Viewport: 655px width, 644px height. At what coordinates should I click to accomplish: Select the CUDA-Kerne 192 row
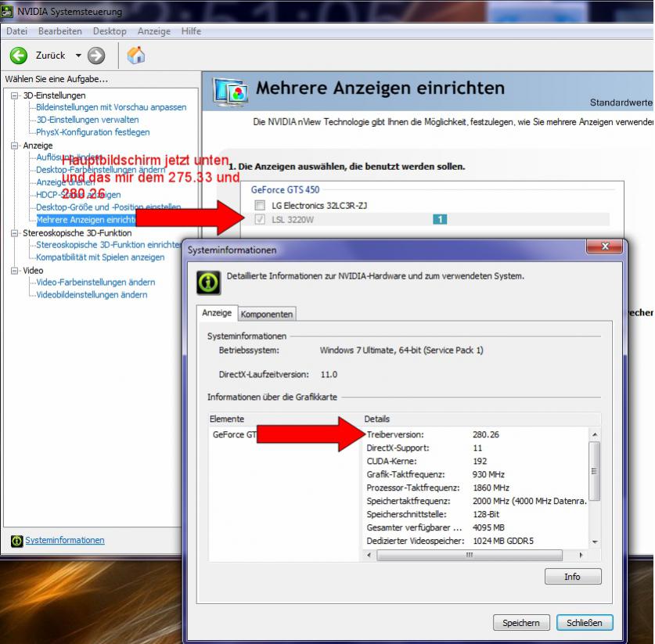(477, 462)
